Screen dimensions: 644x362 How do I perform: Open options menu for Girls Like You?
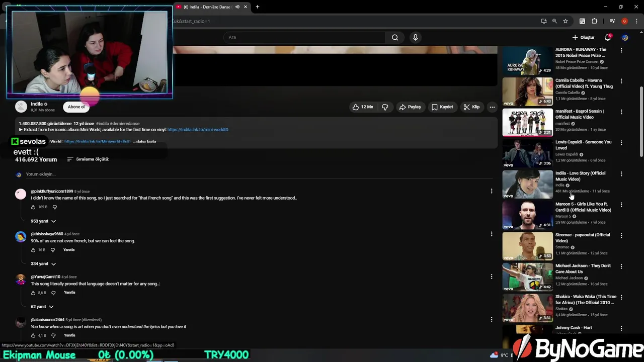tap(621, 205)
